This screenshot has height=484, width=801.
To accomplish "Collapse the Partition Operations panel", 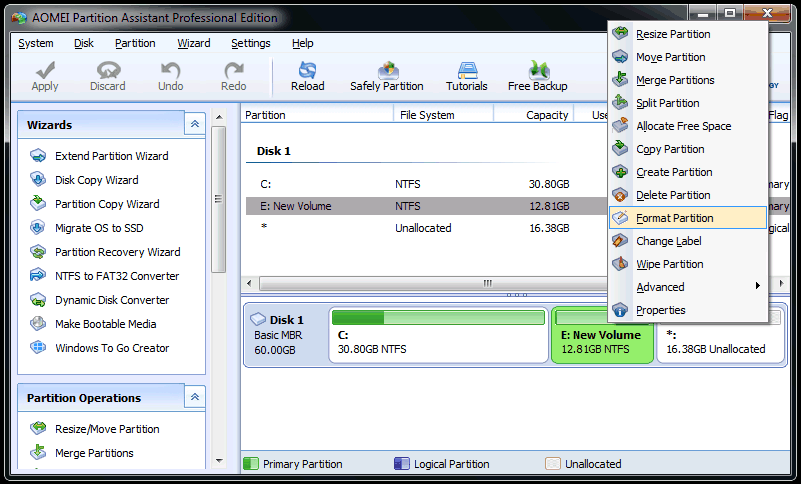I will (195, 397).
